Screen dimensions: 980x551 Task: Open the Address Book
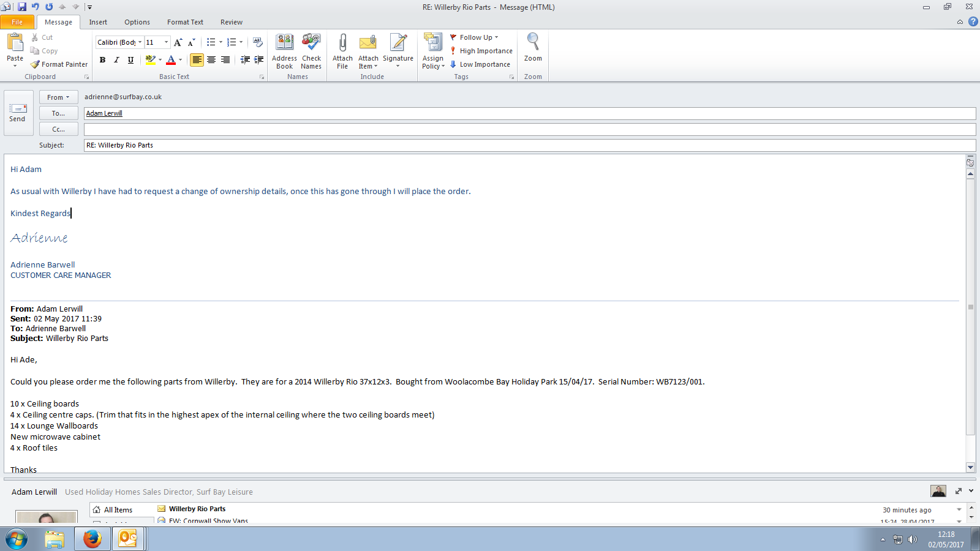point(284,44)
